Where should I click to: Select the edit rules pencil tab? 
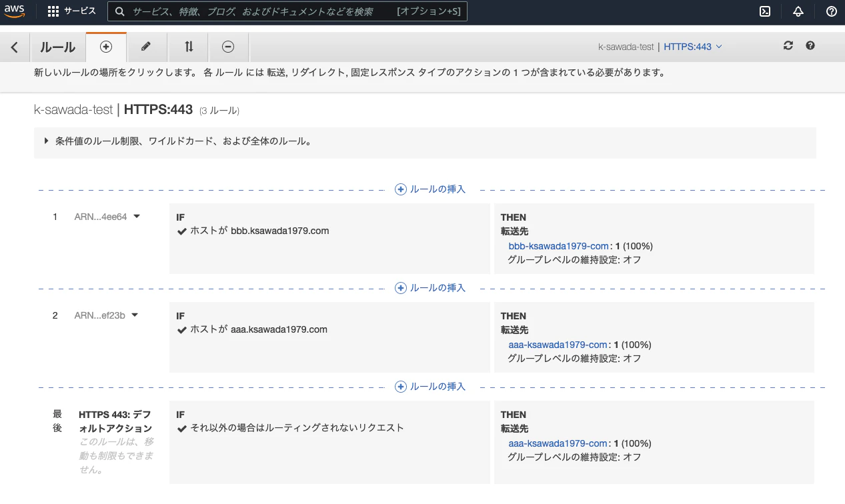[147, 47]
